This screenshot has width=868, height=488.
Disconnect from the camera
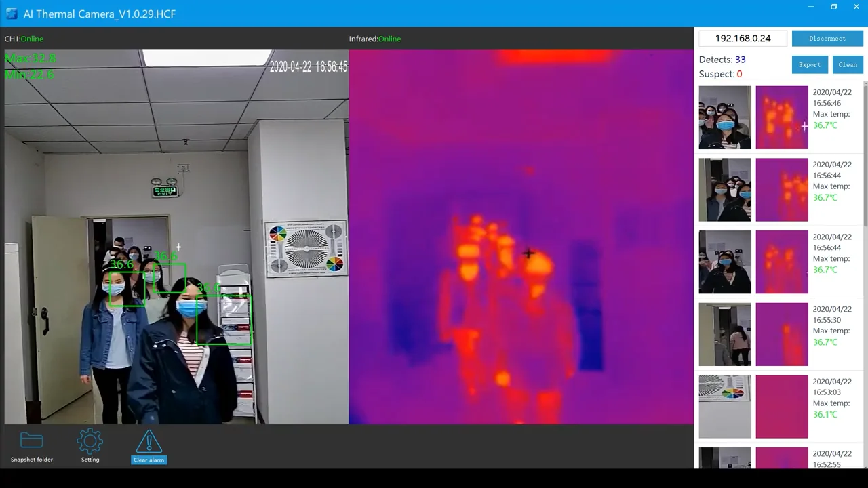[x=827, y=39]
